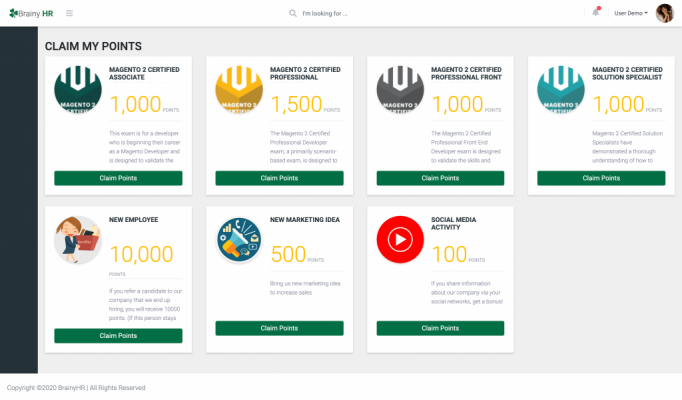This screenshot has width=682, height=400.
Task: Click the grey Magento Professional Front badge
Action: coord(400,89)
